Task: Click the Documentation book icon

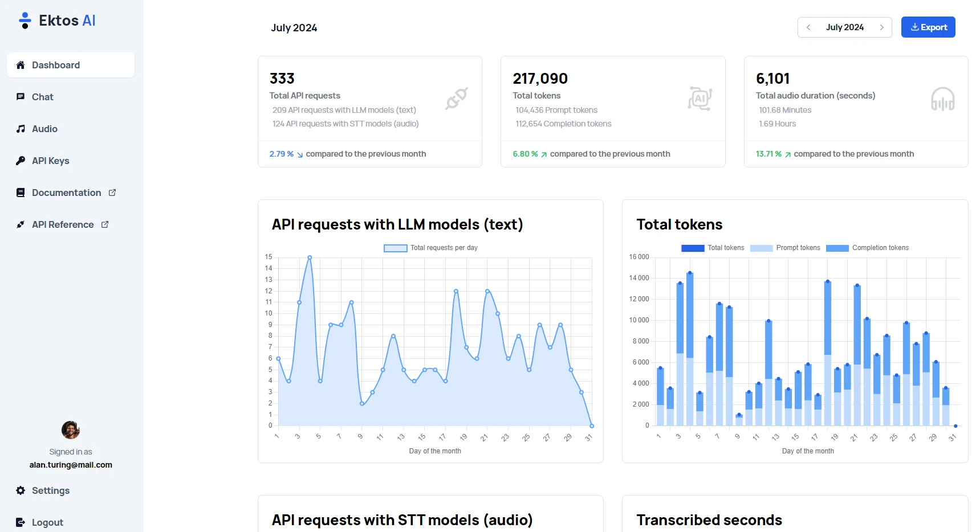Action: point(21,193)
